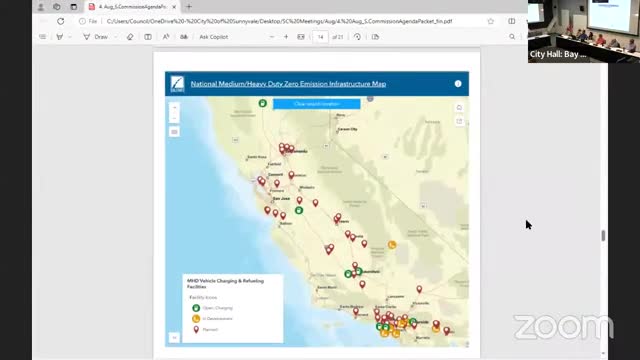Zoom out the PDF with the minus button
640x360 pixels.
click(272, 37)
